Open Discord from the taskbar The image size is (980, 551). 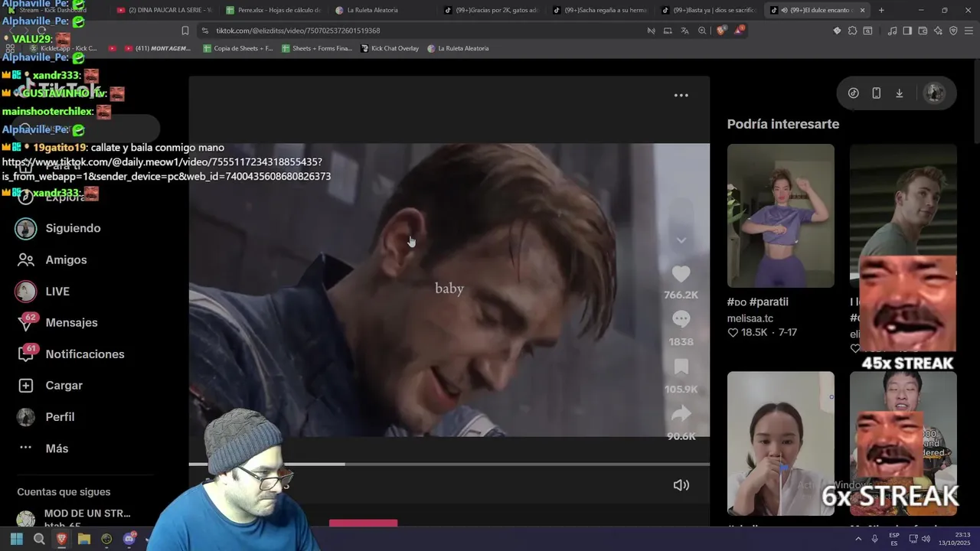pos(129,539)
